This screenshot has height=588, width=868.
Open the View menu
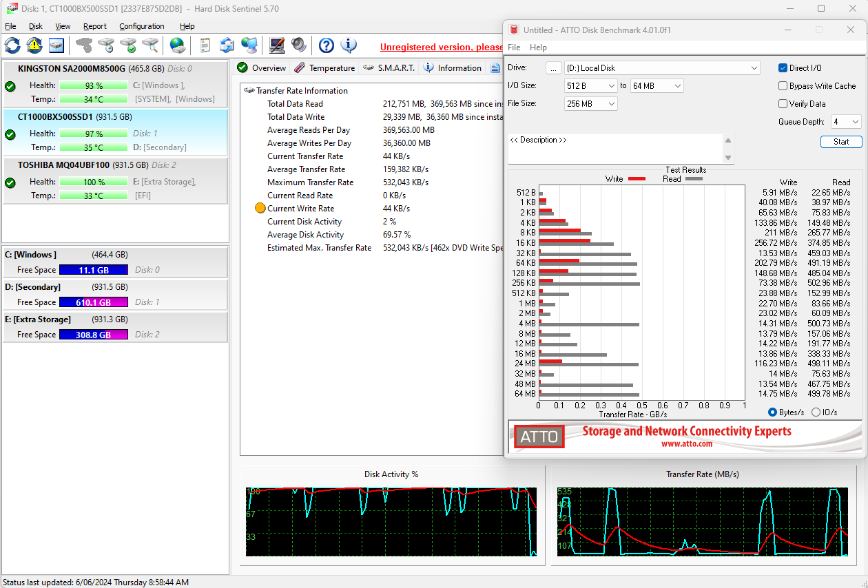pyautogui.click(x=63, y=26)
